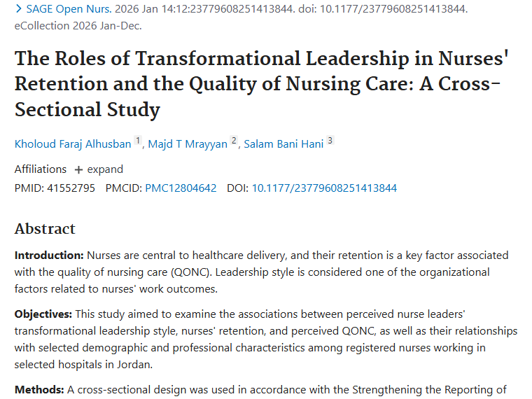Click the bold Introduction label
Viewport: 532px width, 399px height.
click(x=49, y=255)
